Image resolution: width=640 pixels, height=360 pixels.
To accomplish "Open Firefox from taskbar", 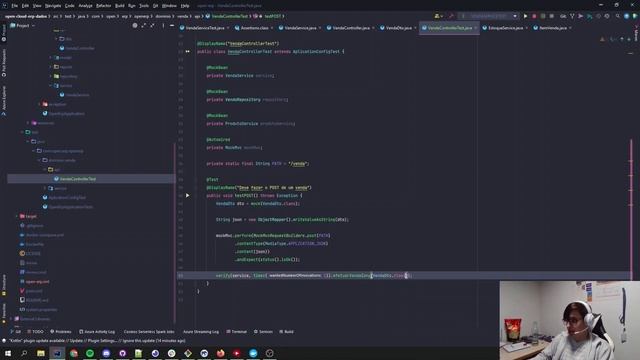I will [220, 353].
